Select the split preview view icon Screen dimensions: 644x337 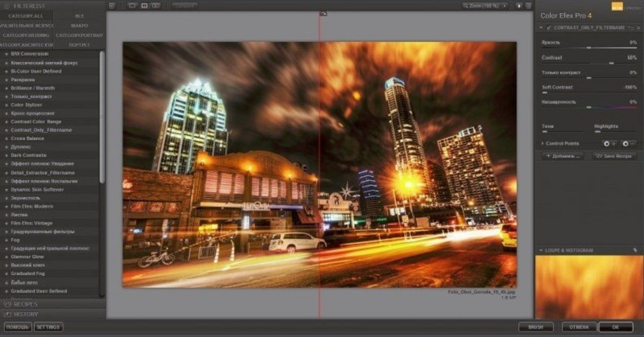pyautogui.click(x=144, y=6)
